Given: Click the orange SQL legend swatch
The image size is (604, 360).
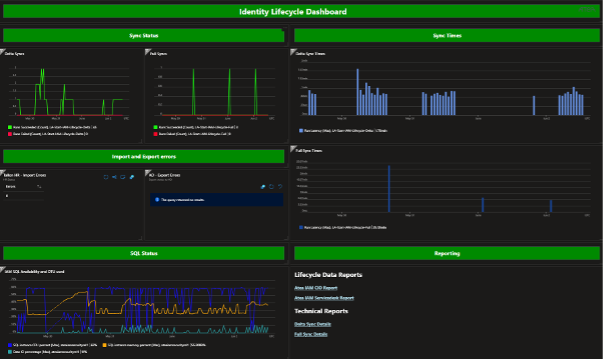Looking at the screenshot, I should click(104, 345).
